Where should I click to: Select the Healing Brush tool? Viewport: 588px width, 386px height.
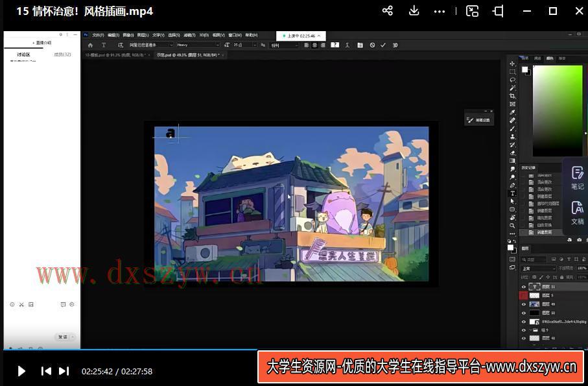pyautogui.click(x=512, y=121)
